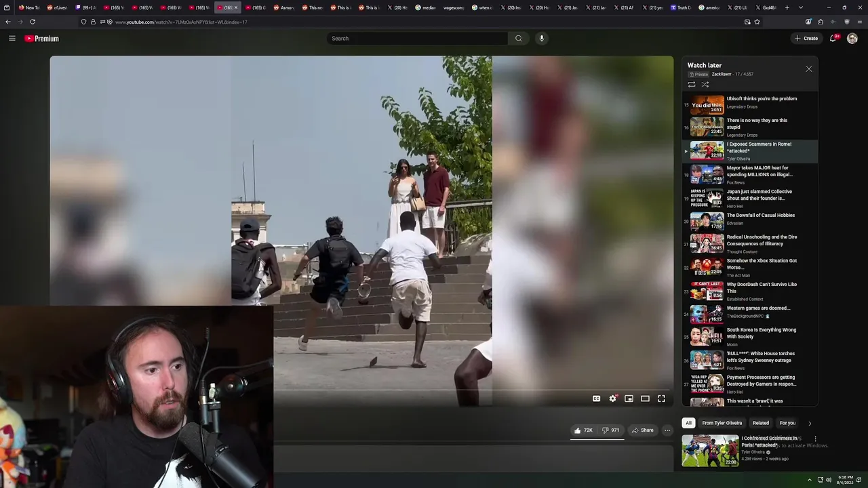Open Why DoorDash Can't Survive Like This
Screen dimensions: 868x488
click(x=749, y=291)
